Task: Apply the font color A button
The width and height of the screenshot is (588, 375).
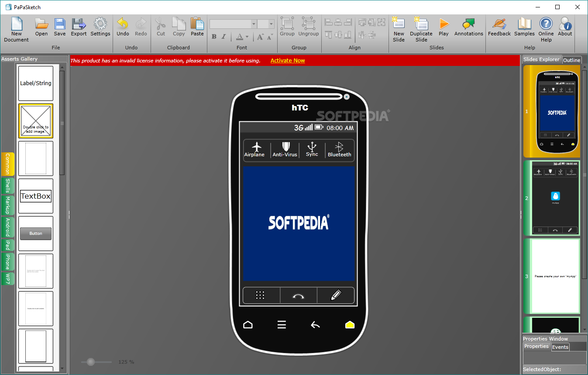Action: [240, 37]
